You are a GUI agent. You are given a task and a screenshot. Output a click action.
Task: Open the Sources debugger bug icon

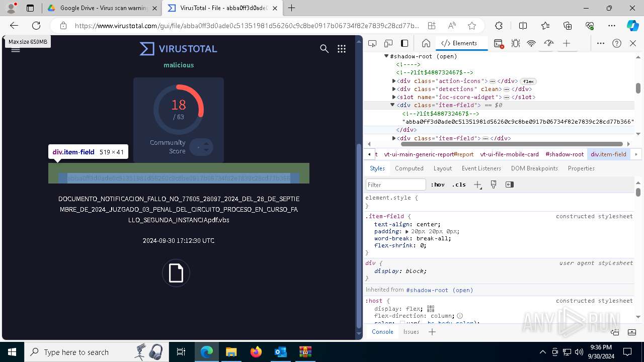516,43
